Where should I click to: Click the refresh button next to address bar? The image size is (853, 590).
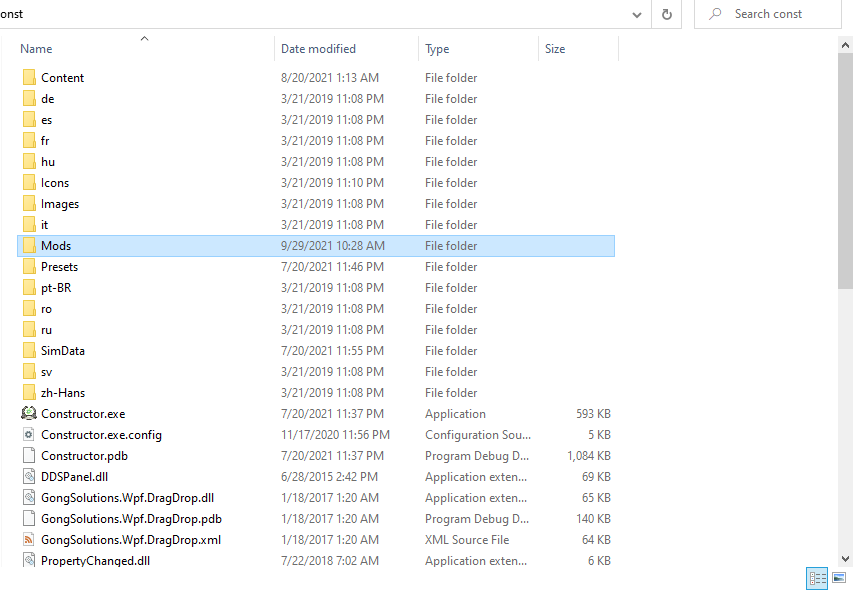pos(667,14)
